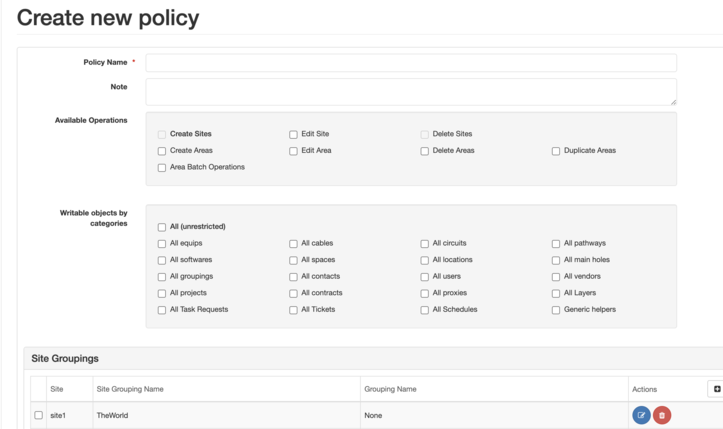
Task: Click the blue edit icon for site1
Action: 641,415
